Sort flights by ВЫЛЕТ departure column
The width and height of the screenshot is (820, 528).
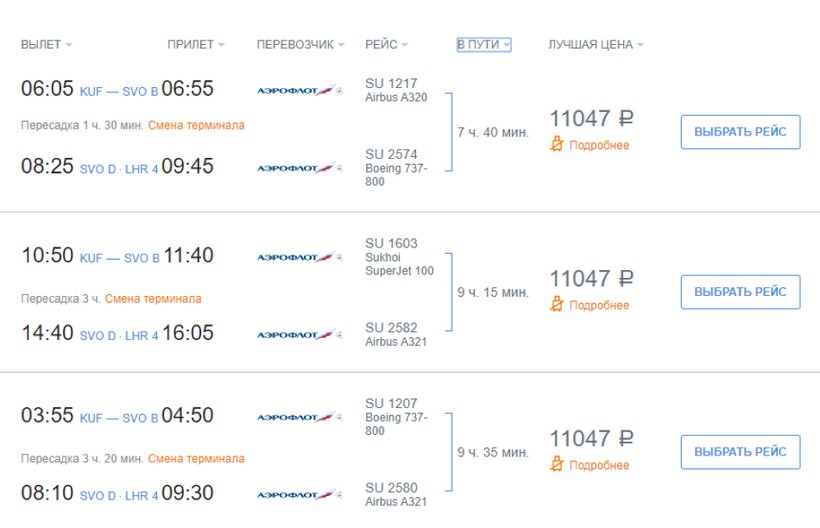(46, 45)
